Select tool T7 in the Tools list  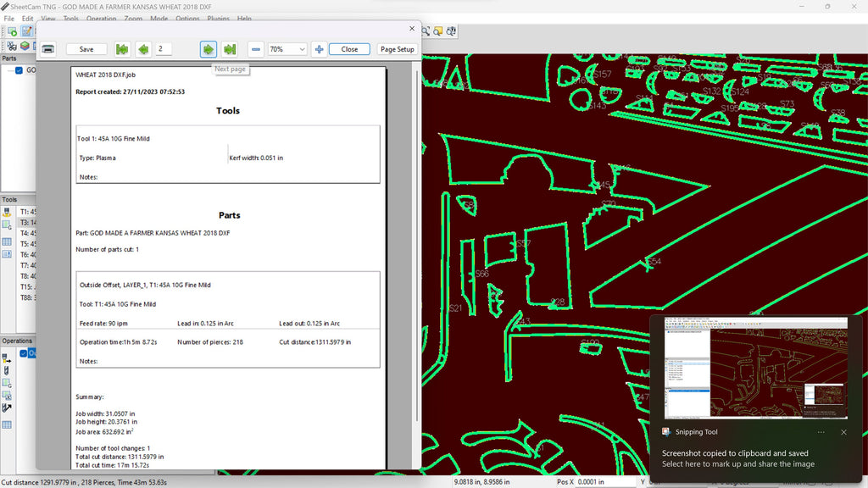tap(28, 265)
